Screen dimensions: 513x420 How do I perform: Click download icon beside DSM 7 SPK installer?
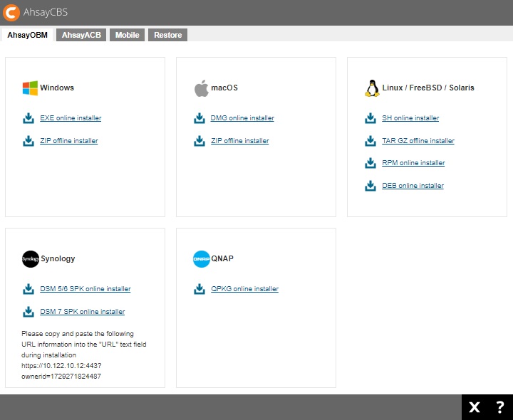(x=28, y=312)
